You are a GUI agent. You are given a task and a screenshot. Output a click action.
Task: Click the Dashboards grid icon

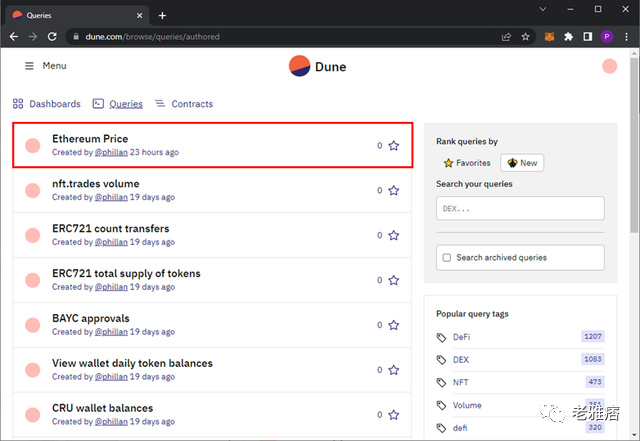(x=18, y=104)
